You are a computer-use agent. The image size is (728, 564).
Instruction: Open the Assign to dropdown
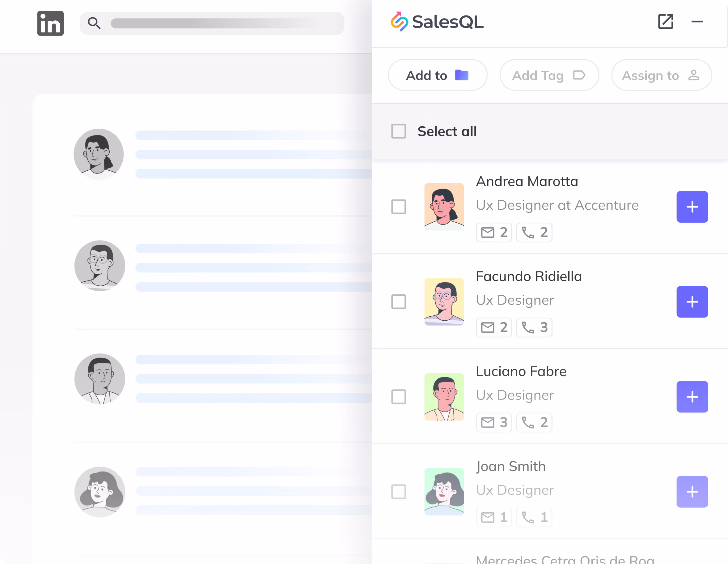click(x=661, y=75)
